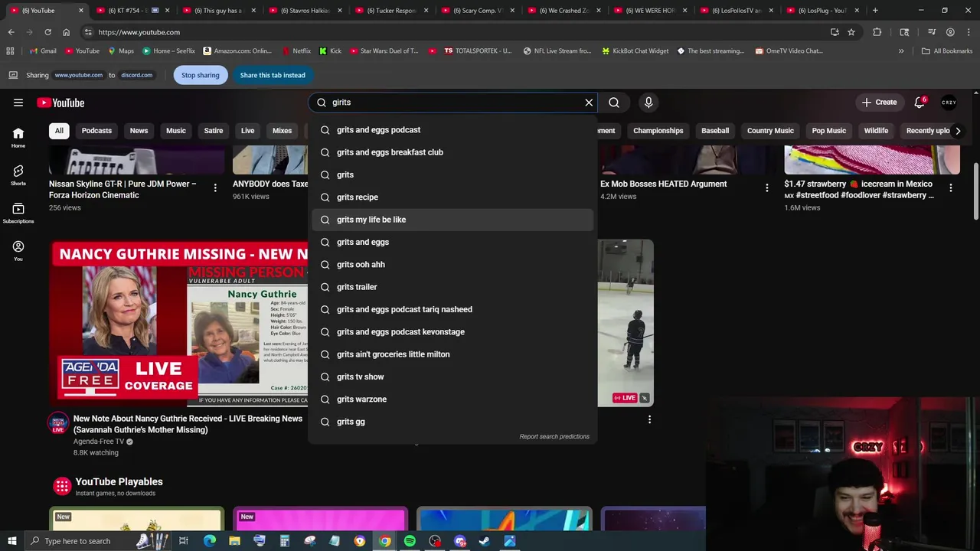Show more category chips with right arrow
Viewport: 980px width, 551px height.
pyautogui.click(x=958, y=131)
